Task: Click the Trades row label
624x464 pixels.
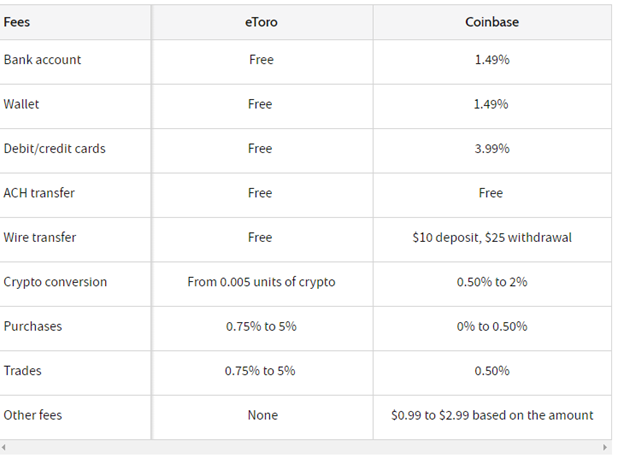Action: pos(22,371)
